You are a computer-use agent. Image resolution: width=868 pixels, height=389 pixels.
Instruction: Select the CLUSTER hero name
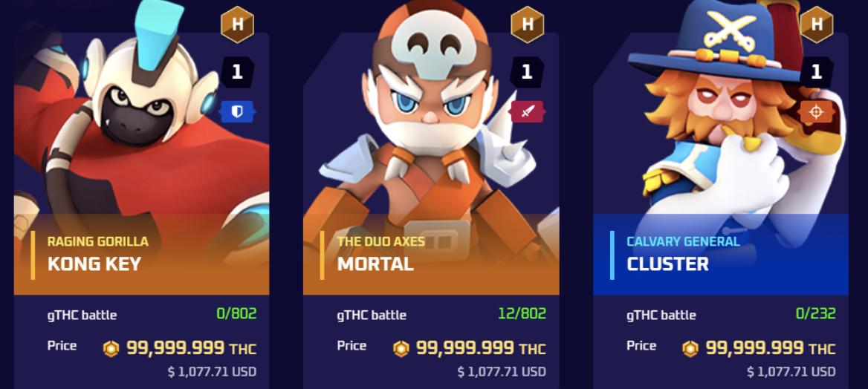[x=667, y=264]
